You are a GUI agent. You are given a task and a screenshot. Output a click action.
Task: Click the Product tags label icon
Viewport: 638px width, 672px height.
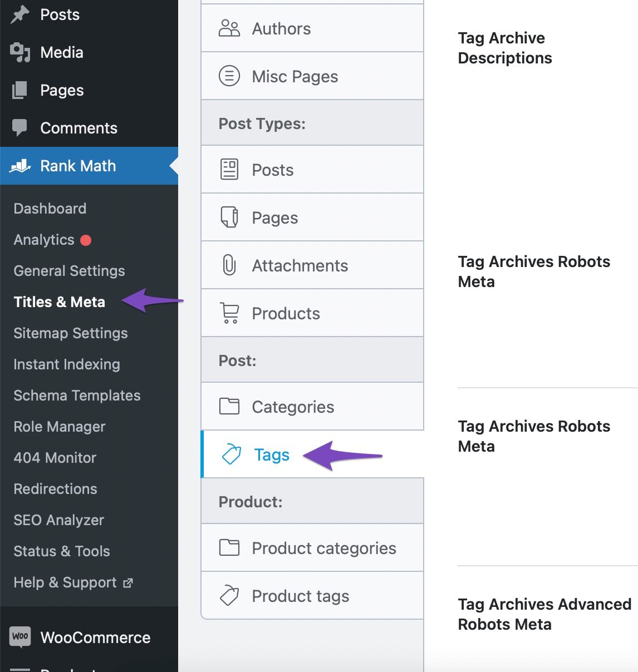point(229,595)
